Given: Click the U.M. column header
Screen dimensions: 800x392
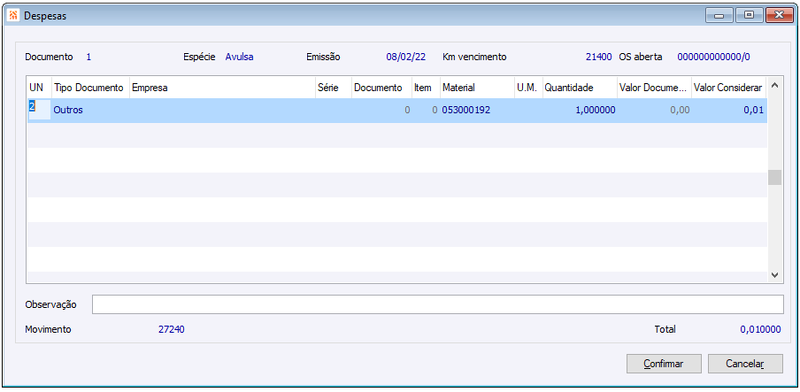Looking at the screenshot, I should [528, 88].
